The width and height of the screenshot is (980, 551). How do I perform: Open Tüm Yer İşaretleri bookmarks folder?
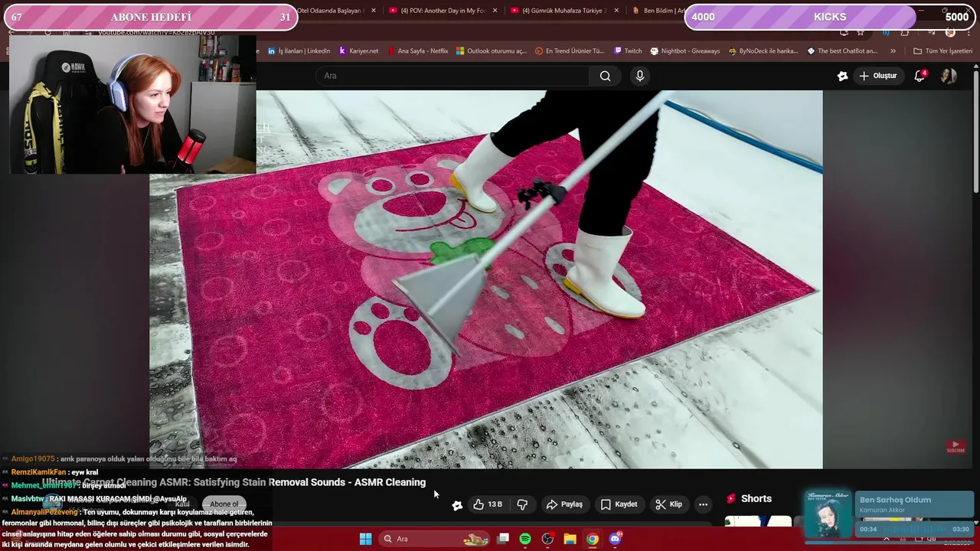tap(942, 51)
